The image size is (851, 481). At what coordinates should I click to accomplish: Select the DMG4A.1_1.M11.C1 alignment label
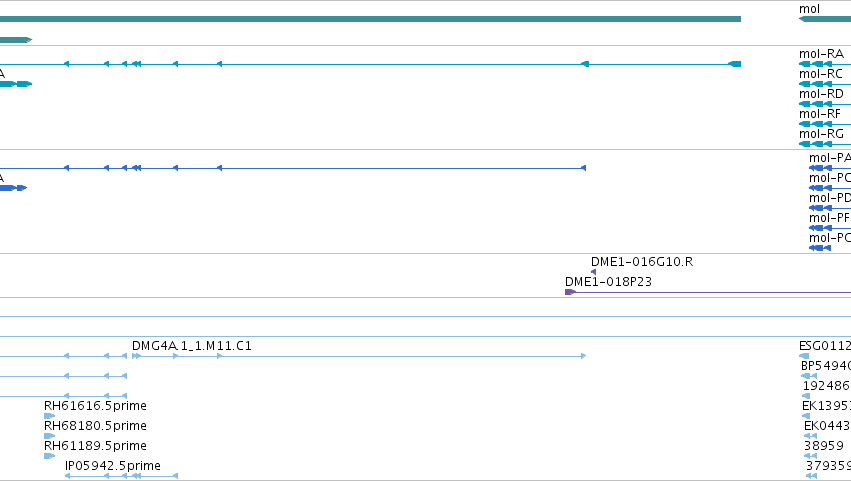pyautogui.click(x=192, y=346)
